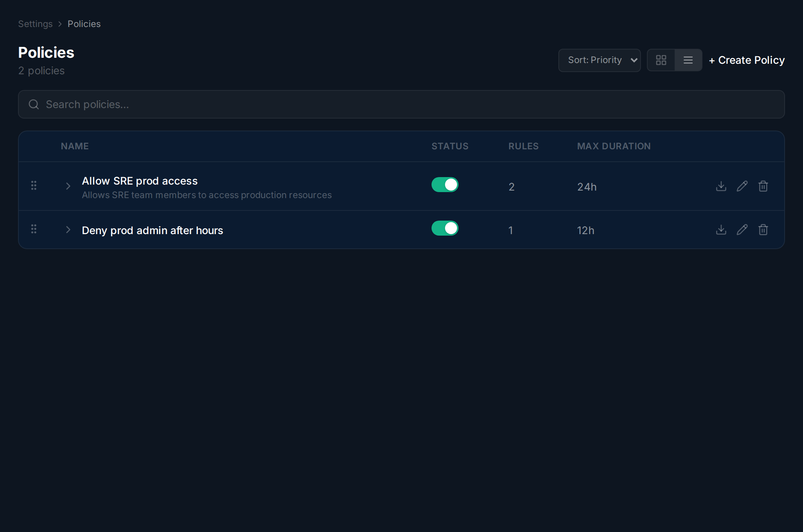This screenshot has width=803, height=532.
Task: Expand the Deny prod admin after hours row
Action: tap(68, 230)
